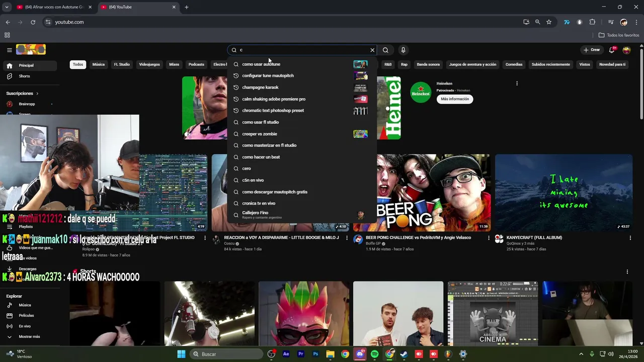Select the Podcasts filter chip

pyautogui.click(x=196, y=64)
